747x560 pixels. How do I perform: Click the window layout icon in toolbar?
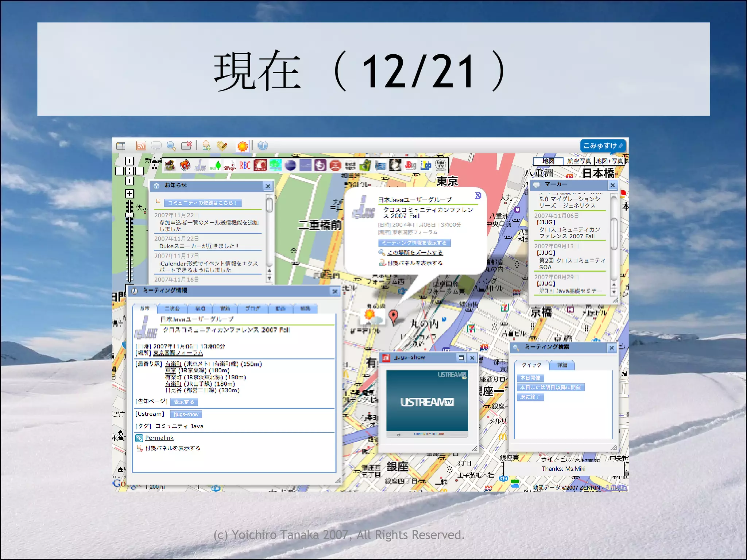[x=120, y=147]
